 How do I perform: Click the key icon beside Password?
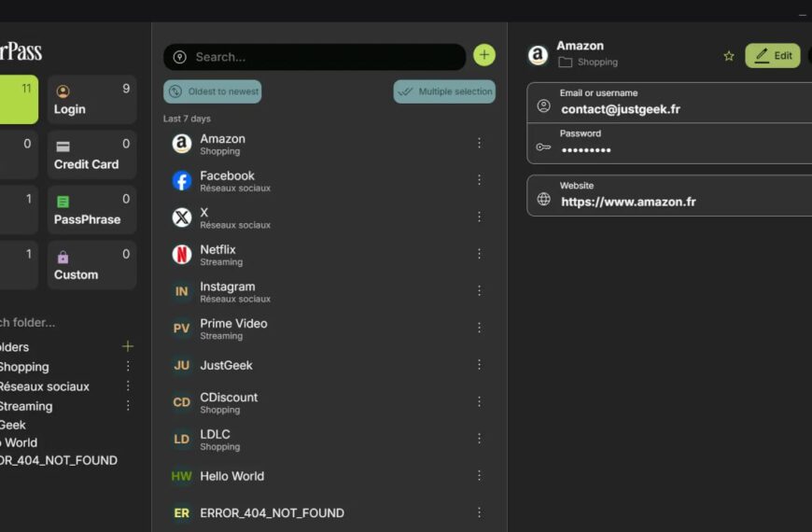pos(543,147)
